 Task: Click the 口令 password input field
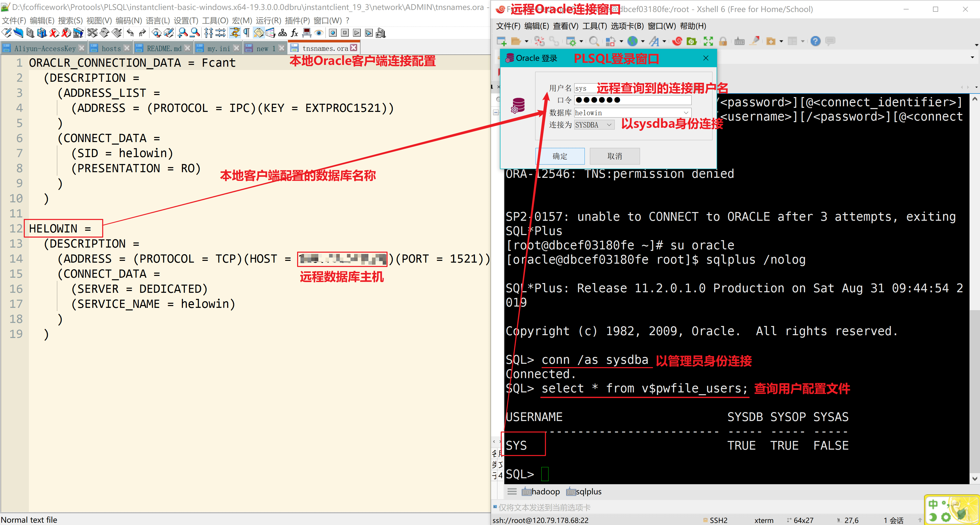632,100
